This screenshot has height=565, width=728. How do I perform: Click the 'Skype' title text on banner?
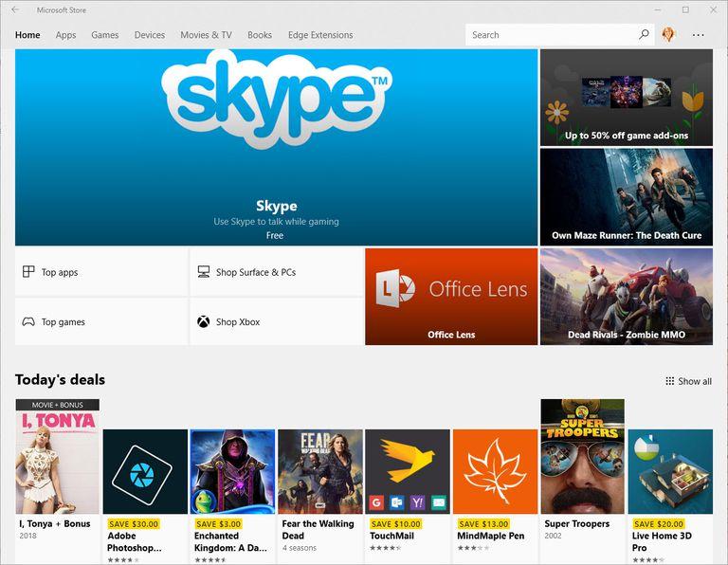(276, 206)
